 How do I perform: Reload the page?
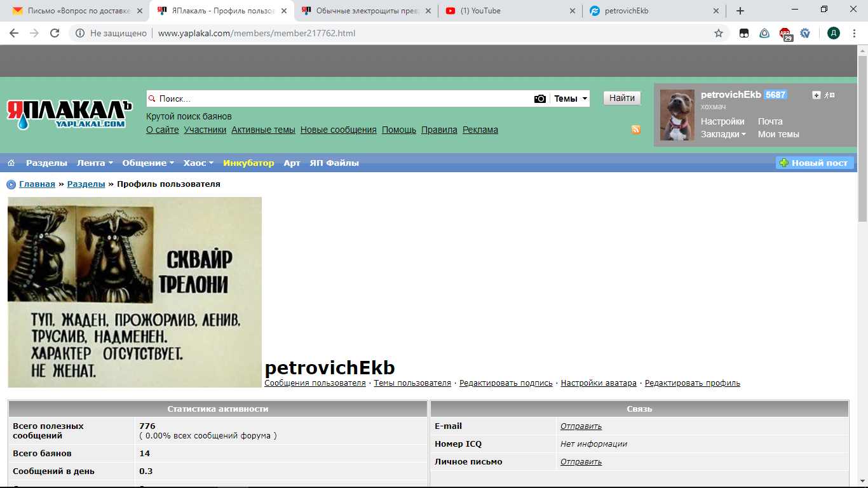pos(55,33)
